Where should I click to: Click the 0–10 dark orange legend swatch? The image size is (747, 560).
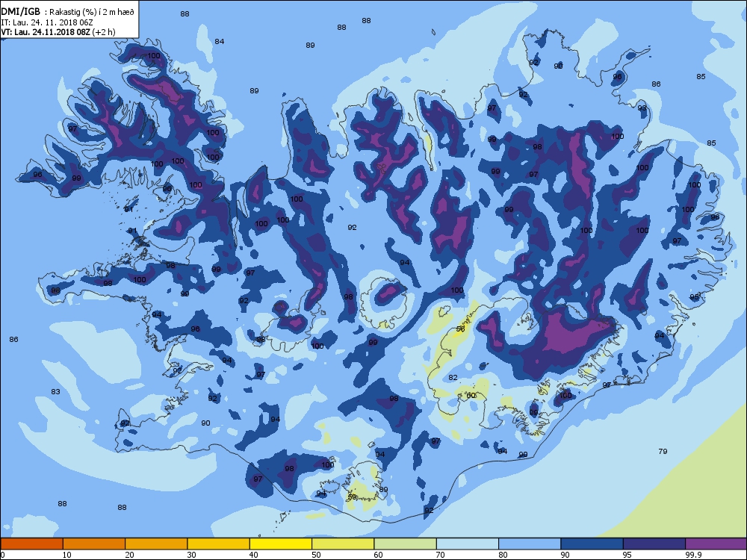31,544
